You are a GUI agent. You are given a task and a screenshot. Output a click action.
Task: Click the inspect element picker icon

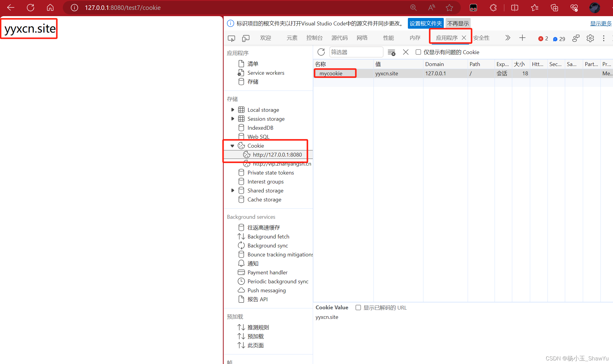click(x=231, y=38)
